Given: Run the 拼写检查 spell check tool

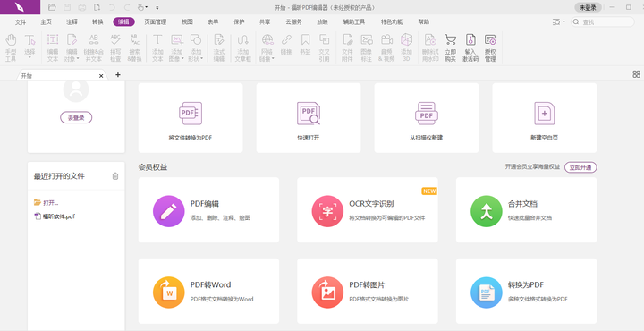Looking at the screenshot, I should point(115,47).
